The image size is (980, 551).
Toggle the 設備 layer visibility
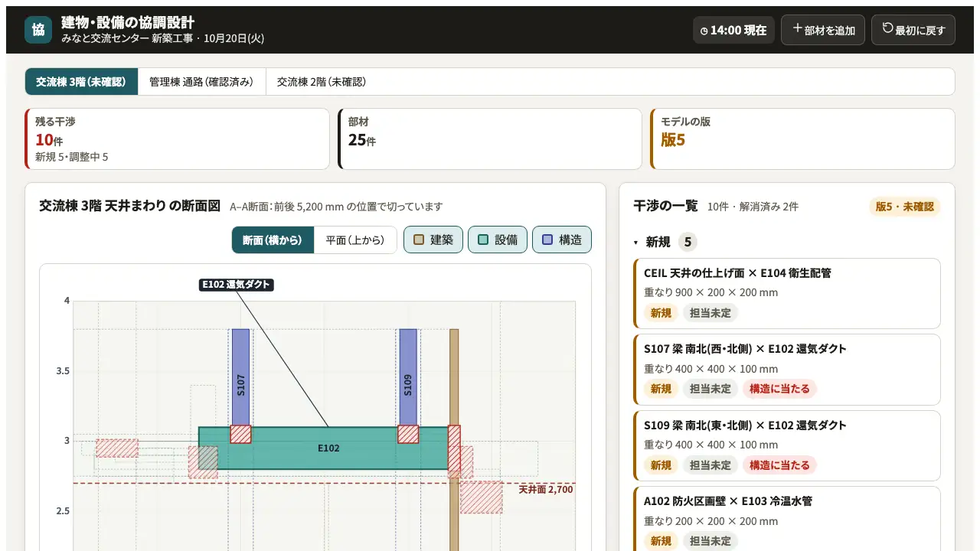click(497, 240)
